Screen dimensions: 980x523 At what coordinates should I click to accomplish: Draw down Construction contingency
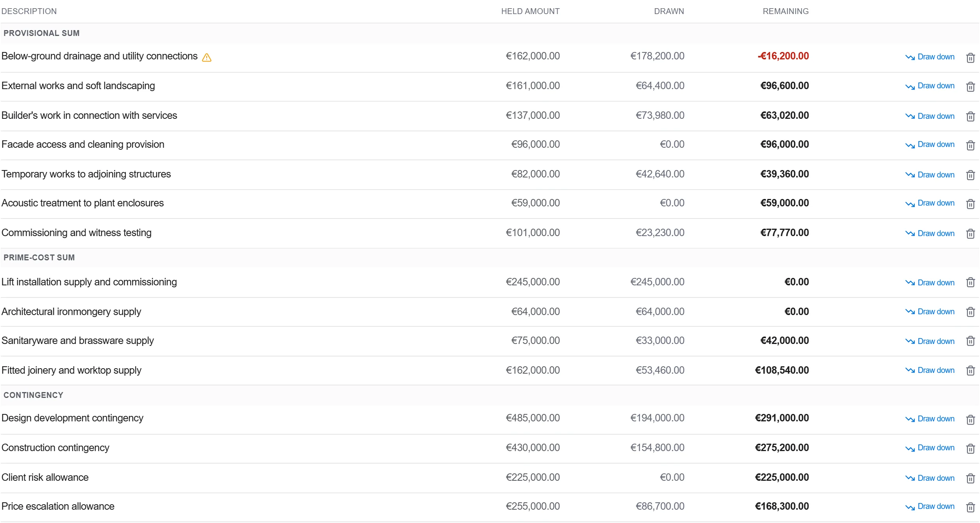tap(930, 448)
